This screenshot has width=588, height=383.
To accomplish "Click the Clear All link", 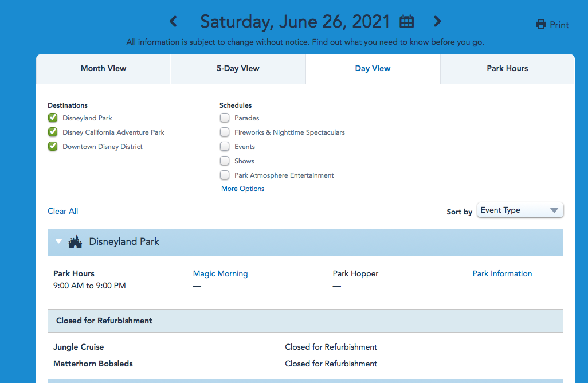I will tap(62, 211).
